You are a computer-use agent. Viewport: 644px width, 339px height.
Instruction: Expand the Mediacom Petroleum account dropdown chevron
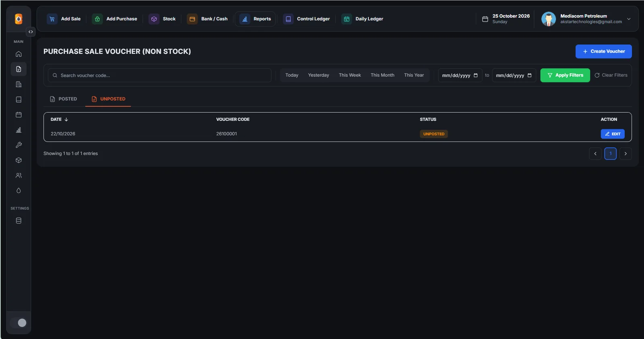coord(629,19)
